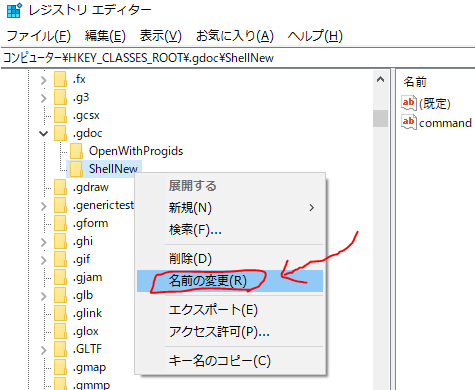Viewport: 475px width, 390px height.
Task: Click the .gcsx folder icon
Action: click(61, 115)
